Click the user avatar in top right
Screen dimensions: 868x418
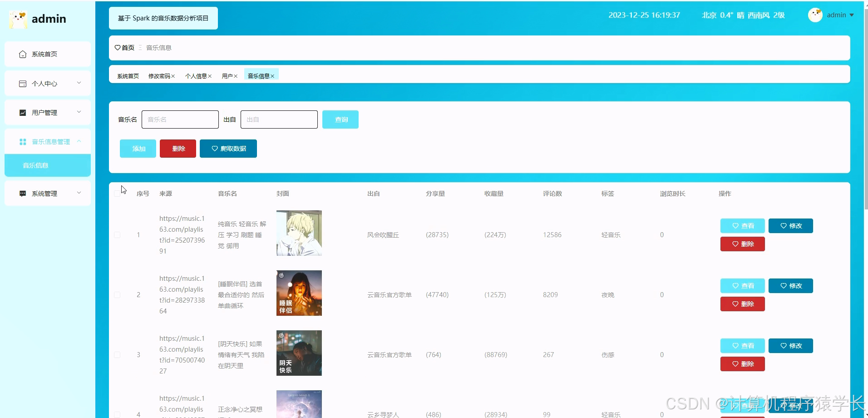point(815,15)
